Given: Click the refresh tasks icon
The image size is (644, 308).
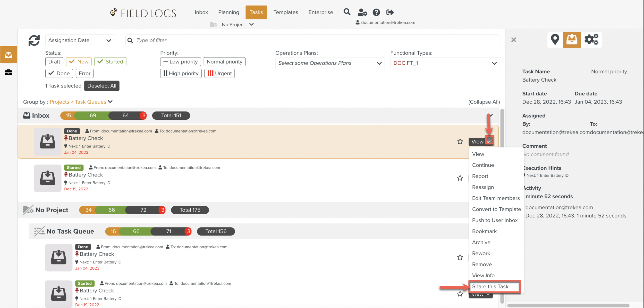Looking at the screenshot, I should tap(34, 40).
